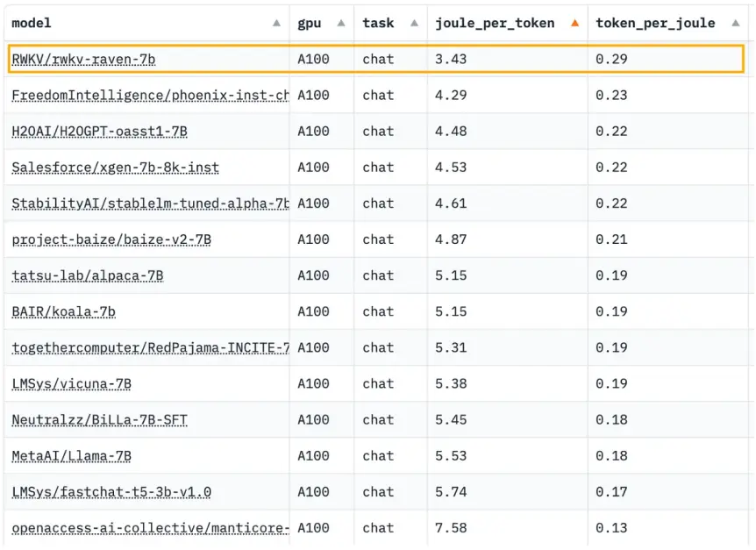Click A100 in Llama-7B row
The width and height of the screenshot is (756, 550).
(x=313, y=456)
